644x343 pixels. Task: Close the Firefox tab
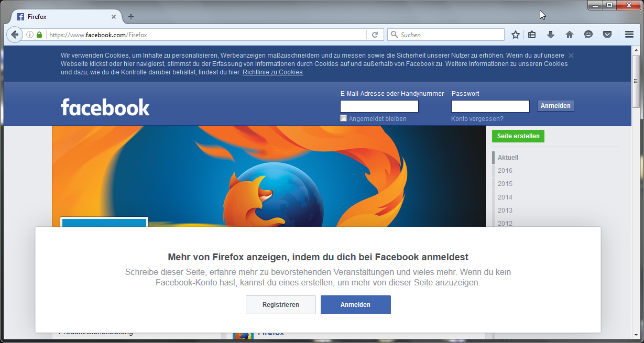tap(114, 17)
